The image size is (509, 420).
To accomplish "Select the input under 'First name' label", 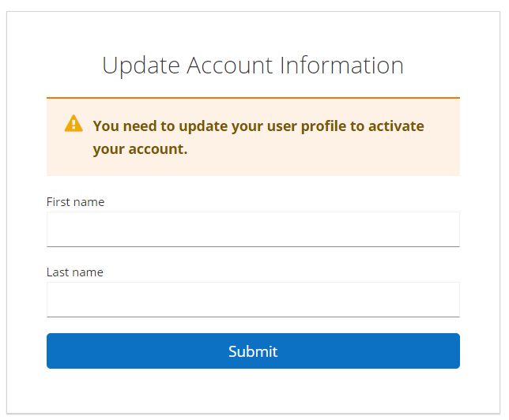I will (x=253, y=229).
